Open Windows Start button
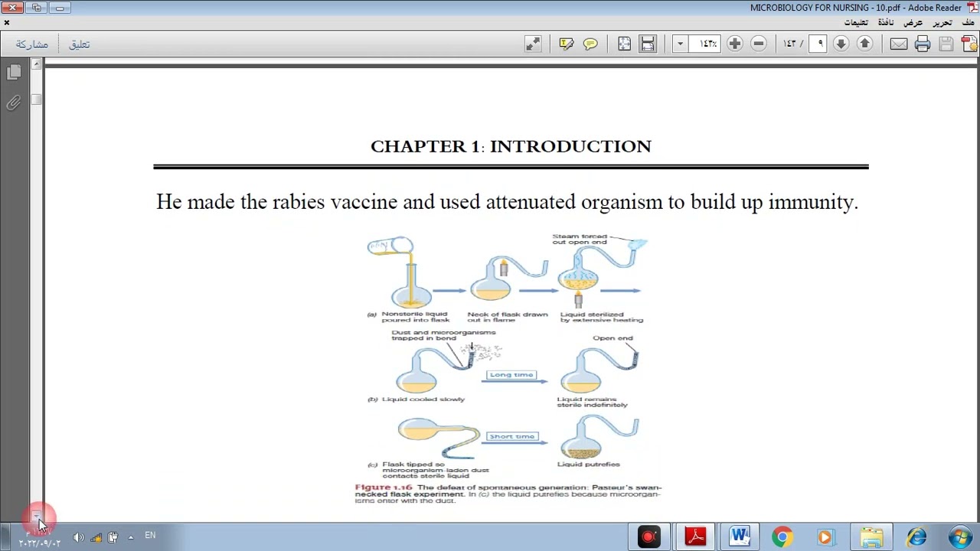Viewport: 980px width, 551px height. click(x=959, y=537)
